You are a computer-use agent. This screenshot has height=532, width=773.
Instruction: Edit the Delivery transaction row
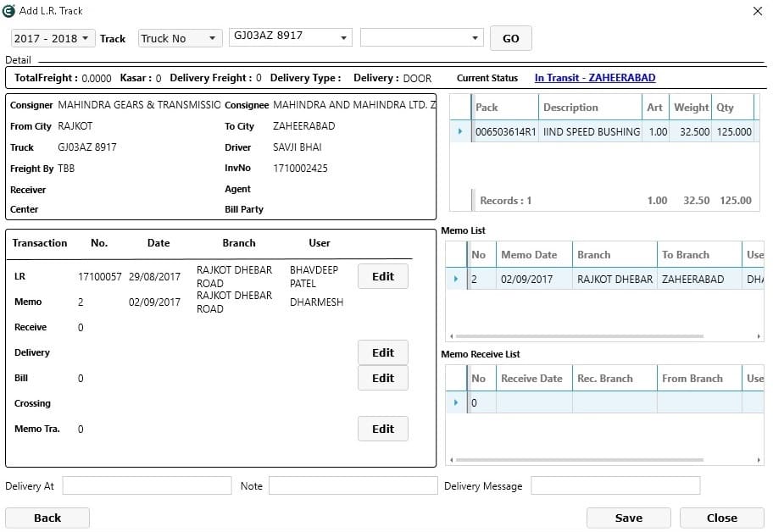(x=382, y=352)
